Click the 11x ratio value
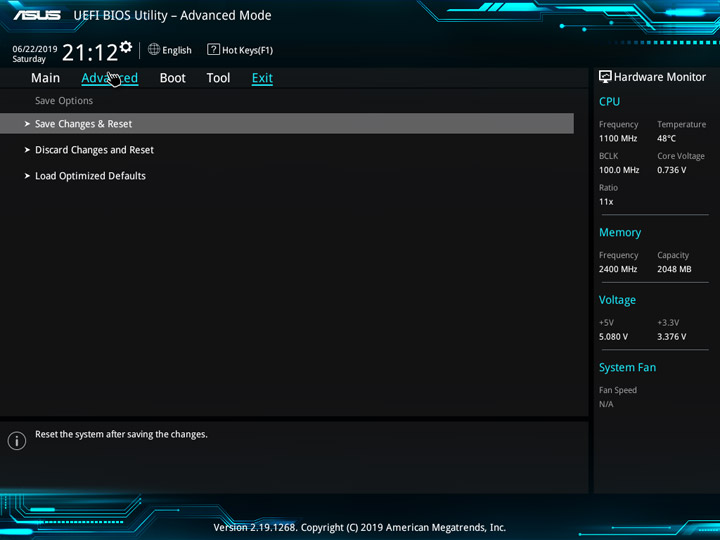720x540 pixels. click(606, 202)
